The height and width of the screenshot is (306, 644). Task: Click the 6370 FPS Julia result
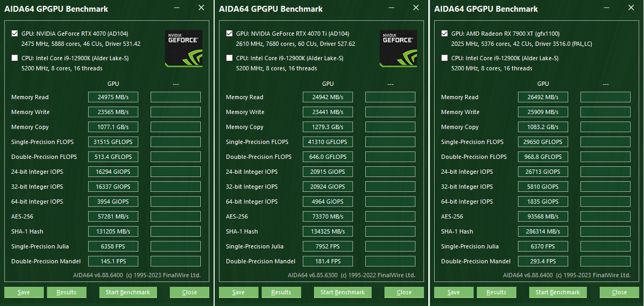543,246
